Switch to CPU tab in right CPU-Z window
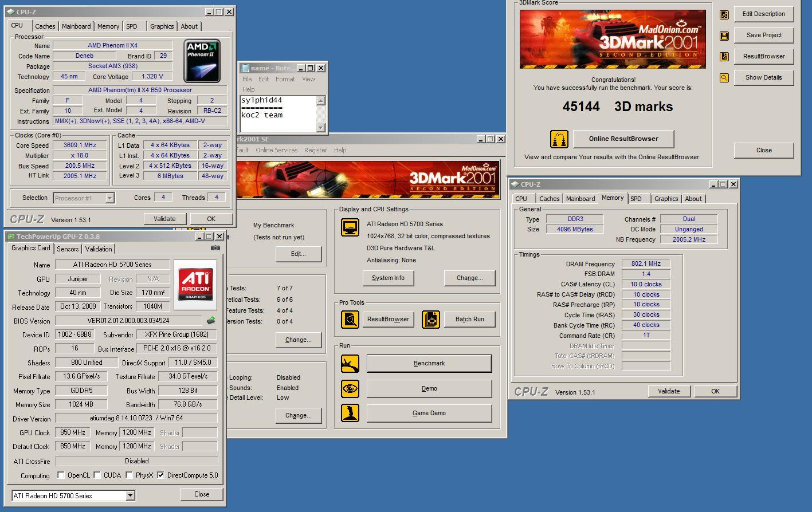Viewport: 812px width, 512px height. (521, 199)
